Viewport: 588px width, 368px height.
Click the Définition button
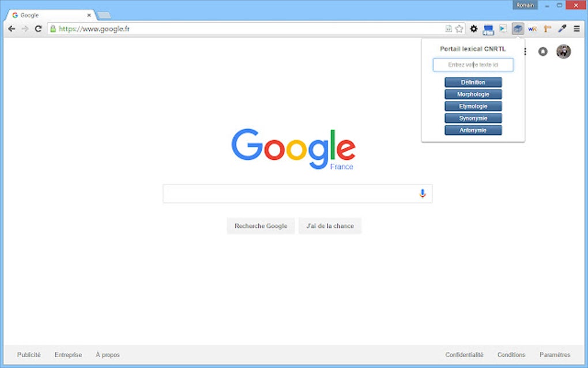coord(473,82)
